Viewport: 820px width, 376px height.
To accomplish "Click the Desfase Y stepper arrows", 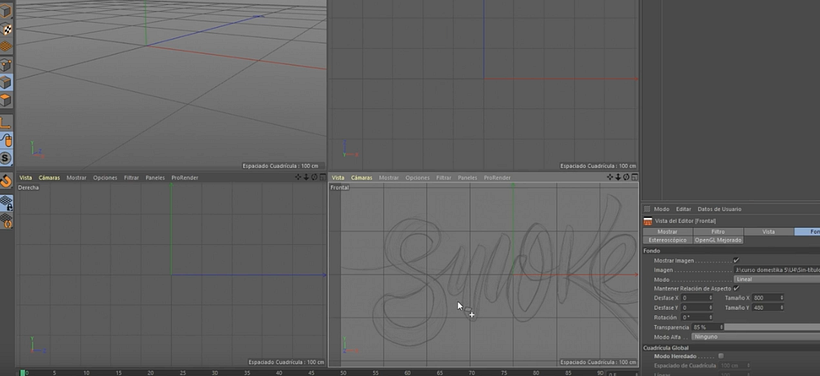I will click(710, 307).
